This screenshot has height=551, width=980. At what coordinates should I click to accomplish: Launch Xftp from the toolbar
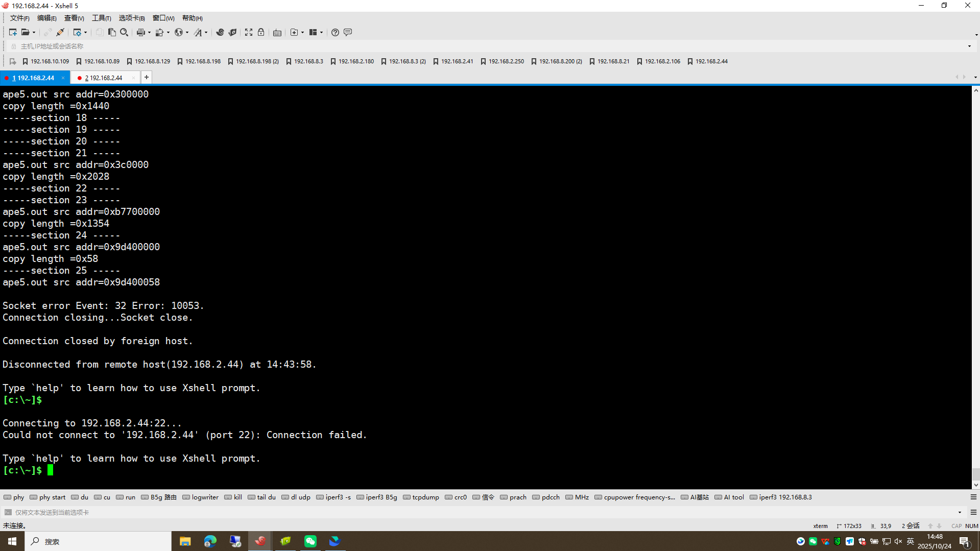[232, 32]
